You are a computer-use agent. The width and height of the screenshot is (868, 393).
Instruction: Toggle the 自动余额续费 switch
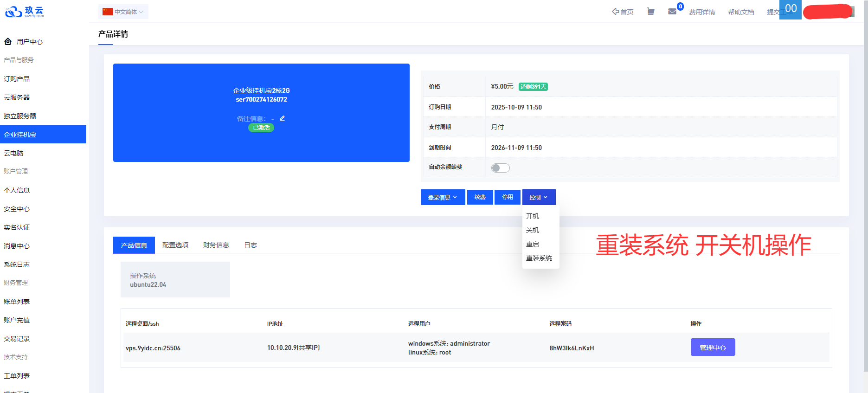pyautogui.click(x=500, y=168)
